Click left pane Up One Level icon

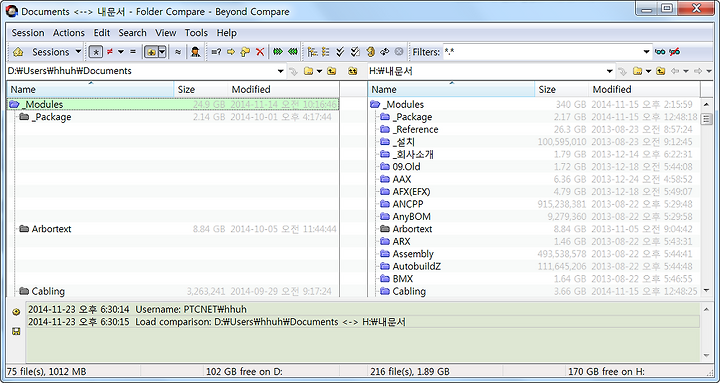coord(332,71)
